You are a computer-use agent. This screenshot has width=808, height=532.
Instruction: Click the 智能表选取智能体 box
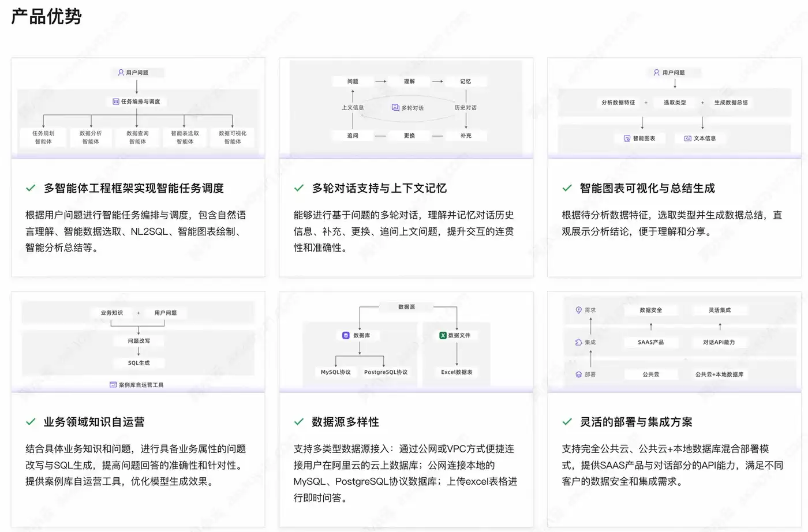click(185, 137)
